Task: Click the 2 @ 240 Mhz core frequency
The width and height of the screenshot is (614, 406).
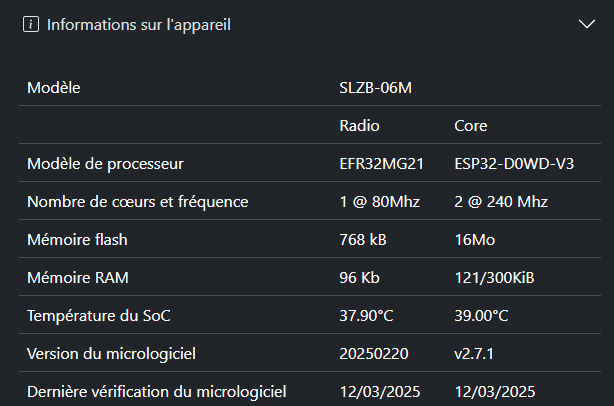Action: pyautogui.click(x=501, y=202)
